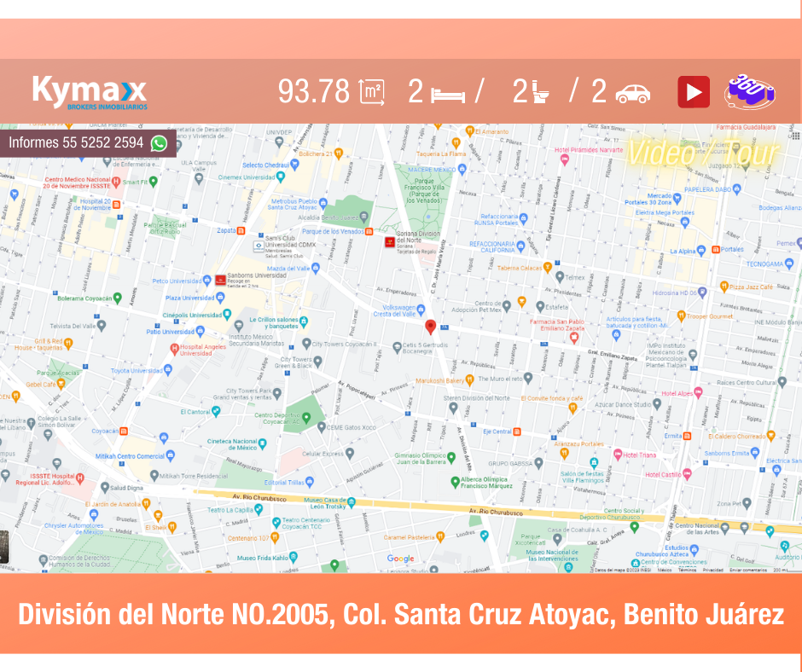
Task: Select the Cinépolis Universidad marker
Action: point(227,314)
